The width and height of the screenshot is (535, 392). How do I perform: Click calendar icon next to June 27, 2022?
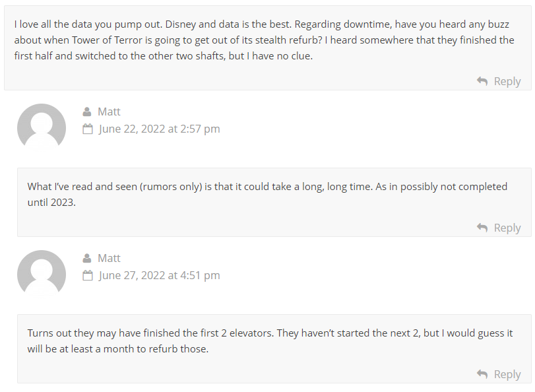tap(88, 276)
